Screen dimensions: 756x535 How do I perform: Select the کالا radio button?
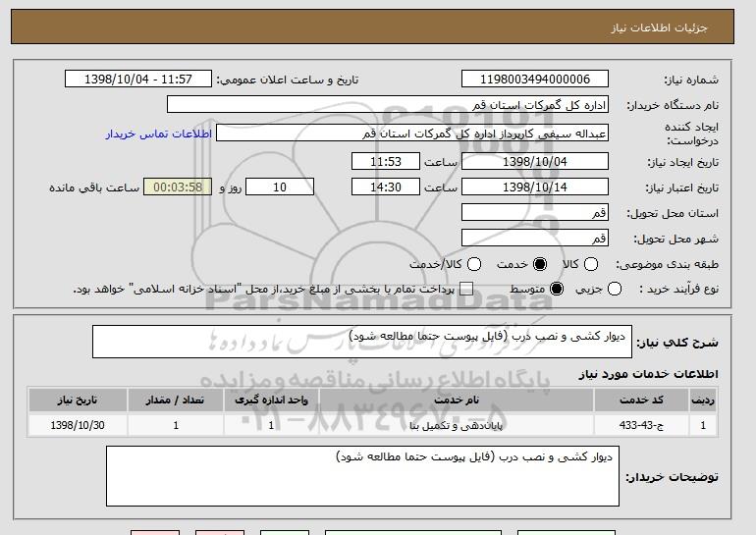click(x=591, y=264)
